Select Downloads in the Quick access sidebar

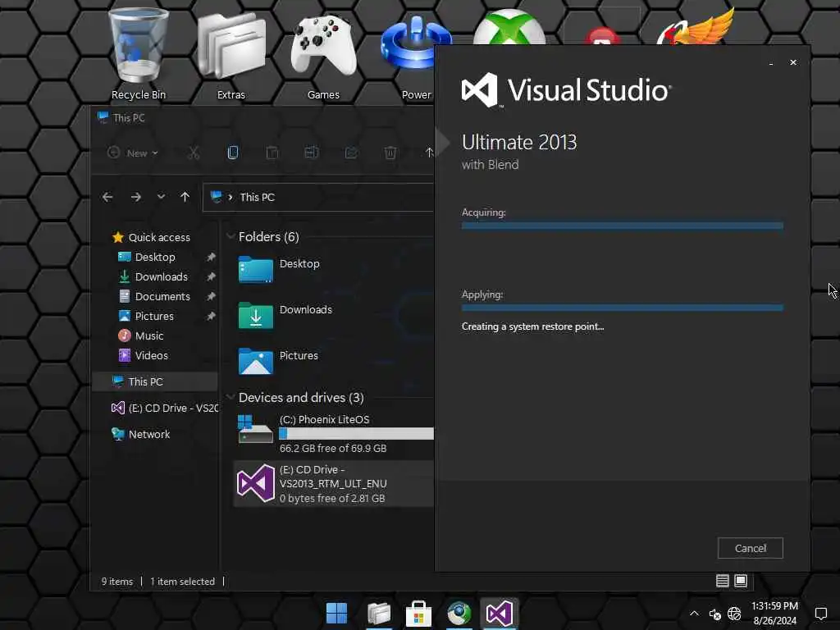[162, 276]
